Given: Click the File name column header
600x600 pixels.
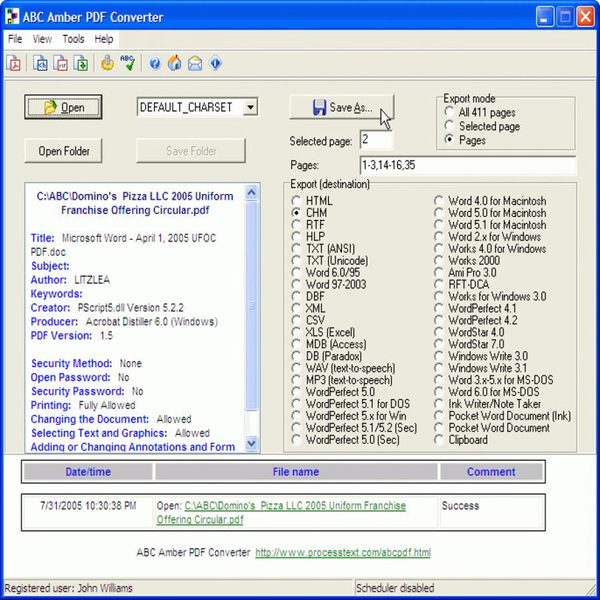Looking at the screenshot, I should coord(296,472).
